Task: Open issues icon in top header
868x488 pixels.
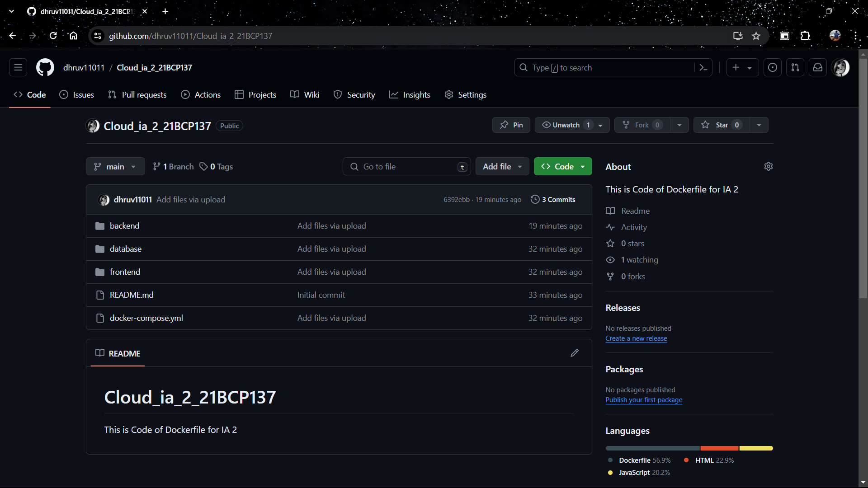Action: pos(773,68)
